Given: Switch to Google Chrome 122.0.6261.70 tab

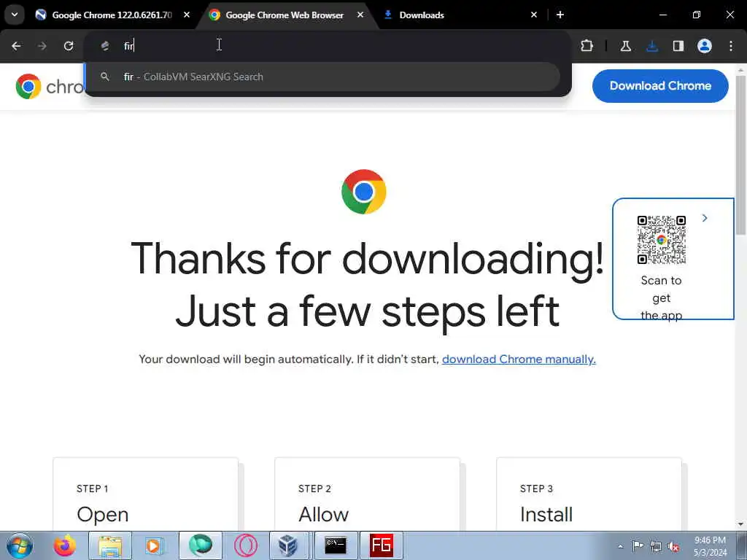Looking at the screenshot, I should pos(112,15).
